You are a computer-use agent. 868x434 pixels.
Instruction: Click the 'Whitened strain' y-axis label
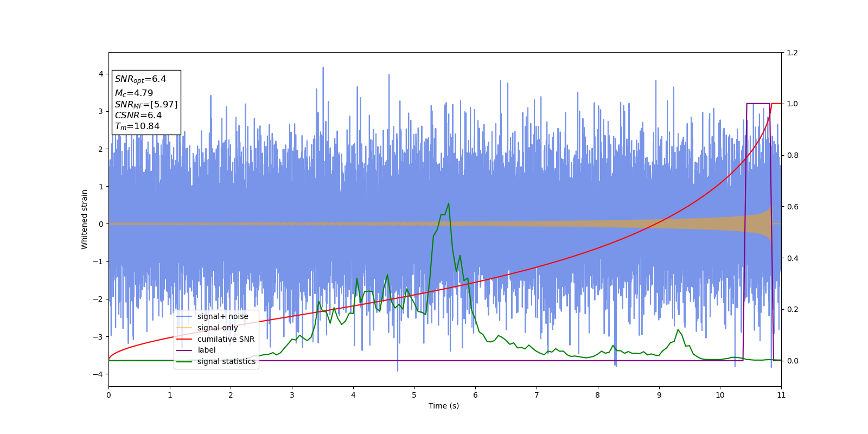(x=85, y=219)
